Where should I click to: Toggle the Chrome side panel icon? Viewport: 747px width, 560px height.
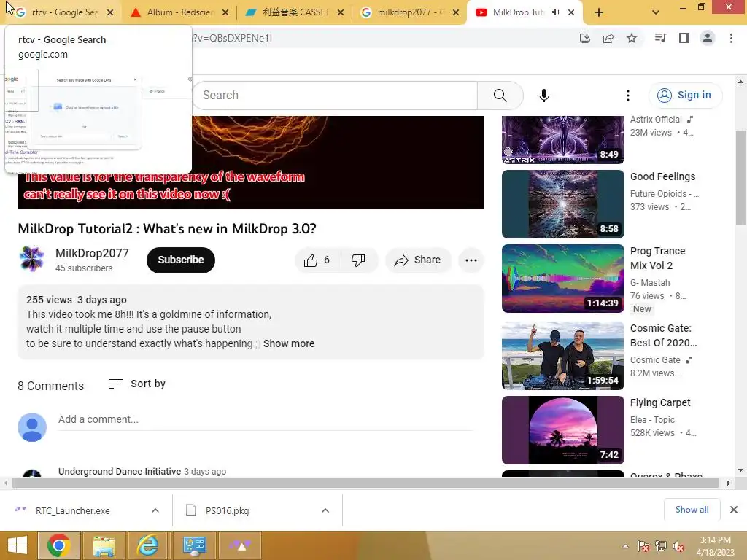click(x=684, y=38)
